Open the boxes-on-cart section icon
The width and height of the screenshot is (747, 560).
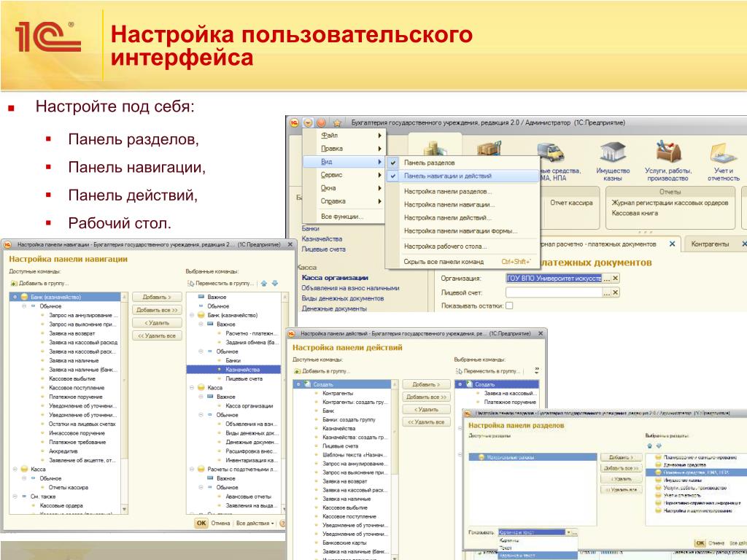(x=489, y=147)
